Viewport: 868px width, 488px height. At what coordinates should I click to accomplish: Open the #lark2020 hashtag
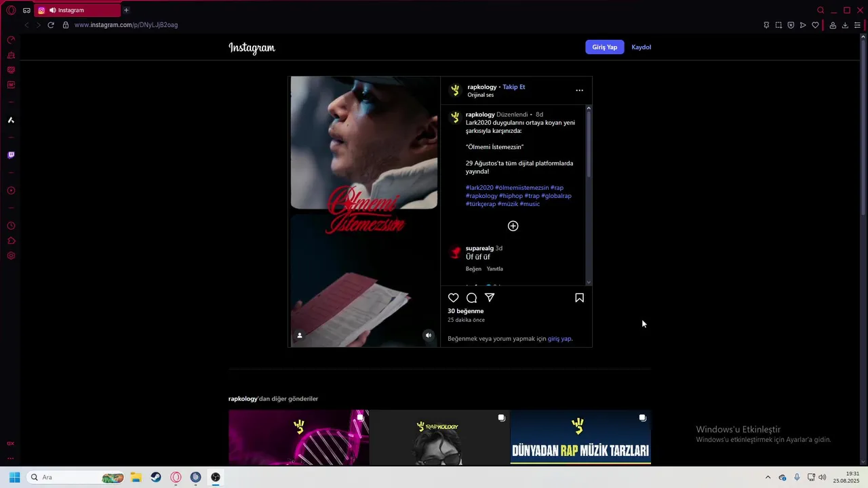click(x=479, y=188)
